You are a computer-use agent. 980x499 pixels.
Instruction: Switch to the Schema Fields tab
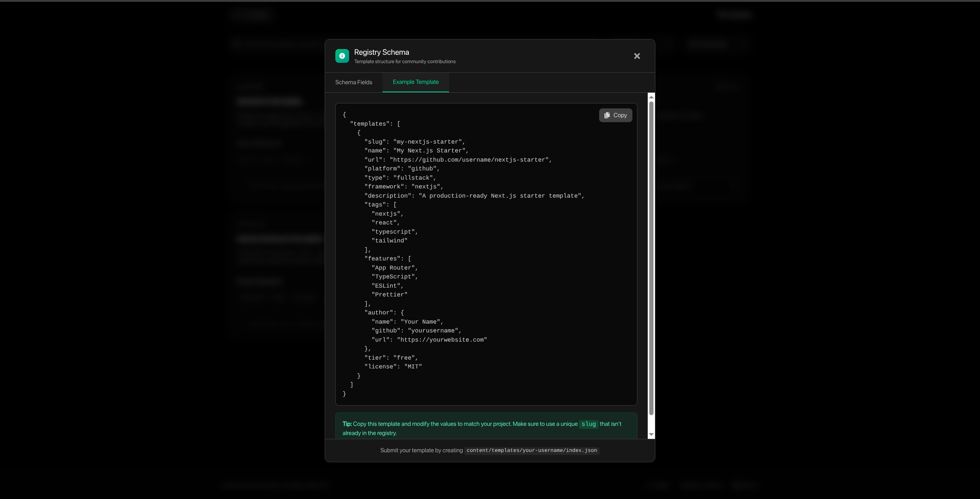[354, 82]
